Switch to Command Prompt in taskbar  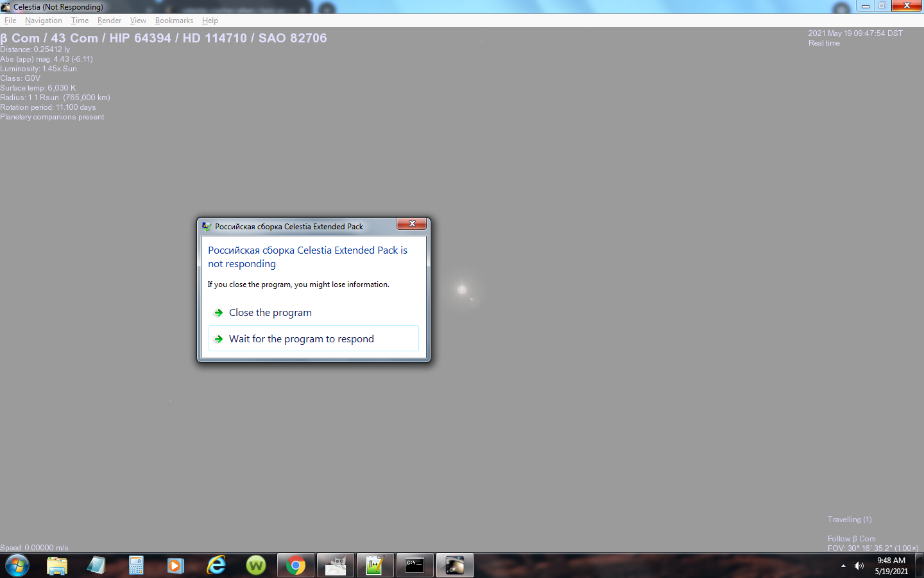pos(415,566)
